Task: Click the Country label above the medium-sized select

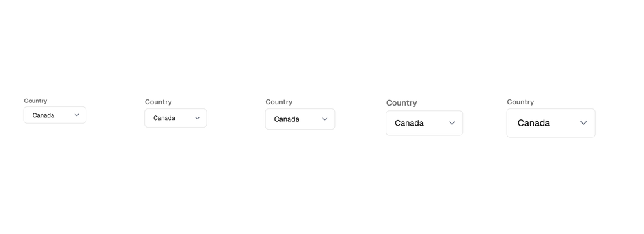Action: point(279,102)
